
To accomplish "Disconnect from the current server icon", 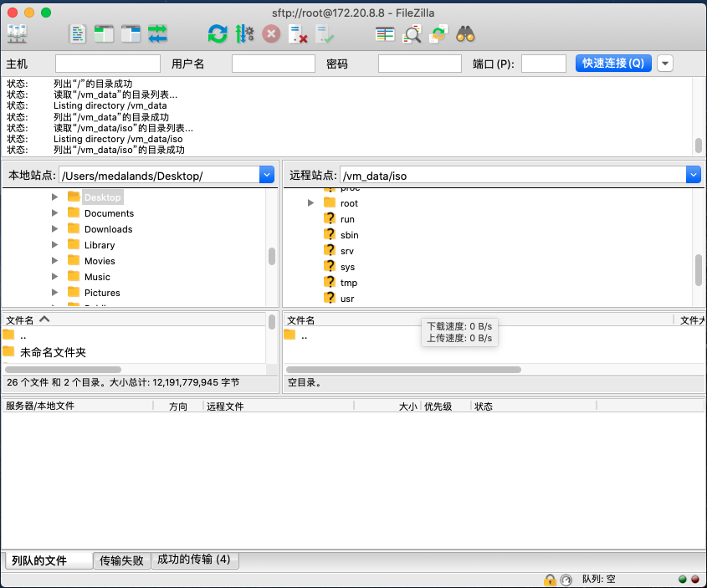I will 298,34.
